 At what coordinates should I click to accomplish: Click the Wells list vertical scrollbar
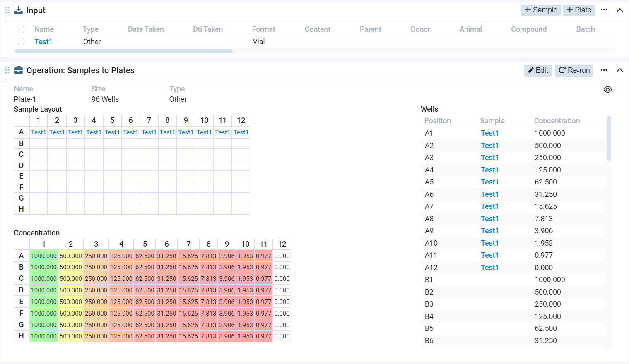[609, 139]
